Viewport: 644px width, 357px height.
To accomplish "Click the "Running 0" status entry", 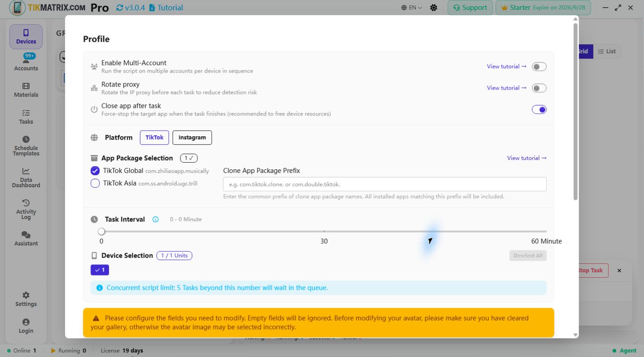I will (x=69, y=351).
